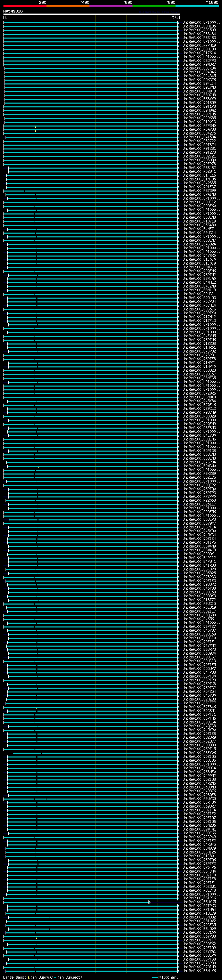The width and height of the screenshot is (222, 980).
Task: Click hit name UniRef100_Q0QEM8
Action: [199, 459]
